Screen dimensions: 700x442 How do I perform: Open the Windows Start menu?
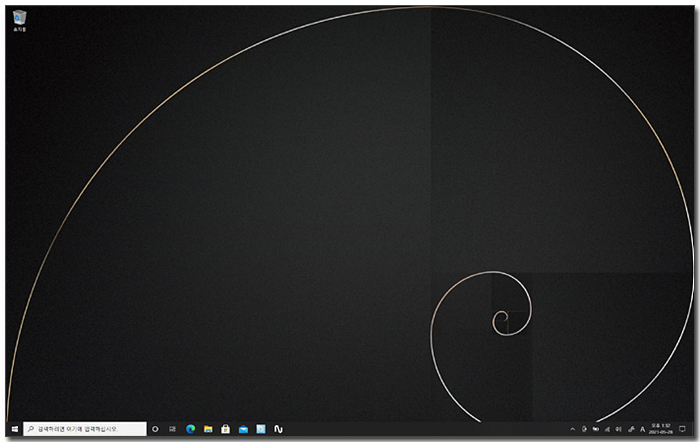coord(15,429)
